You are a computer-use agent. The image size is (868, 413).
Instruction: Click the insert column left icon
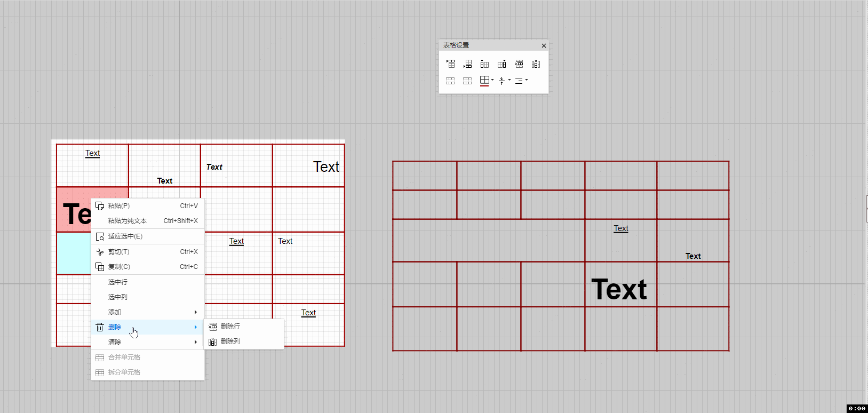click(484, 64)
